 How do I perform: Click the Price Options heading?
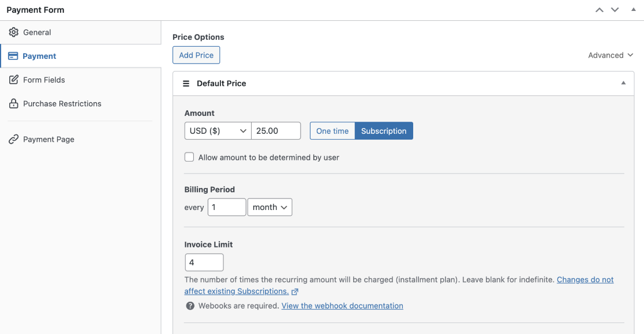click(x=199, y=37)
